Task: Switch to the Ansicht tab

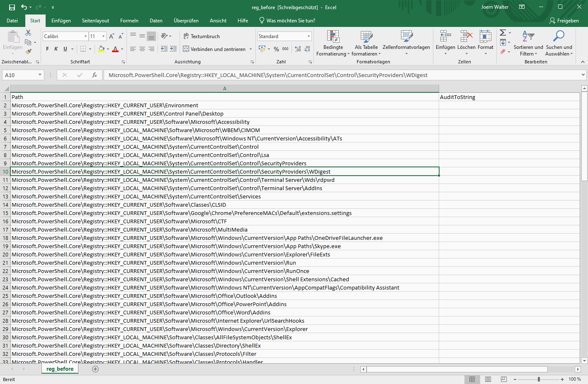Action: (218, 21)
